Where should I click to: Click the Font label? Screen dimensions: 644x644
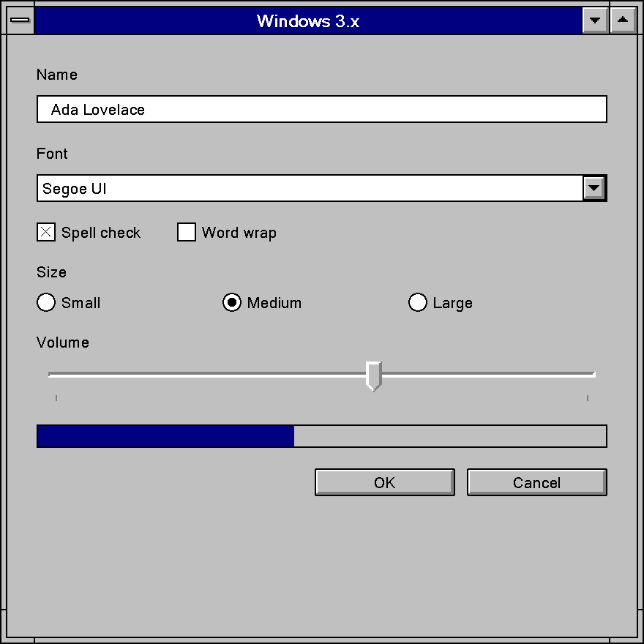point(52,154)
